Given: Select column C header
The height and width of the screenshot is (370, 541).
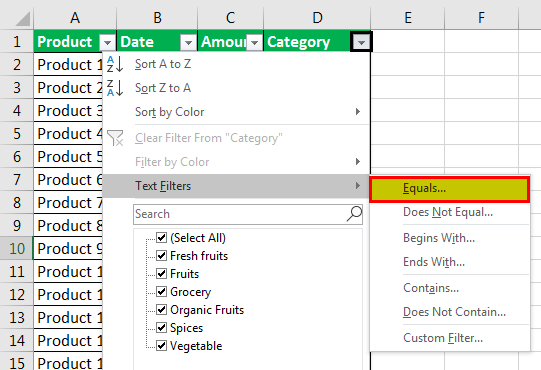Looking at the screenshot, I should tap(230, 18).
